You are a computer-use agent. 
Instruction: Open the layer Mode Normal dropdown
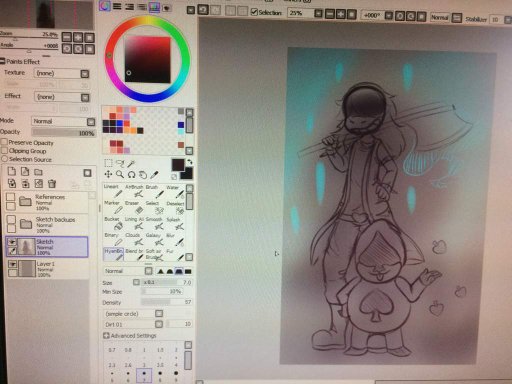point(63,121)
